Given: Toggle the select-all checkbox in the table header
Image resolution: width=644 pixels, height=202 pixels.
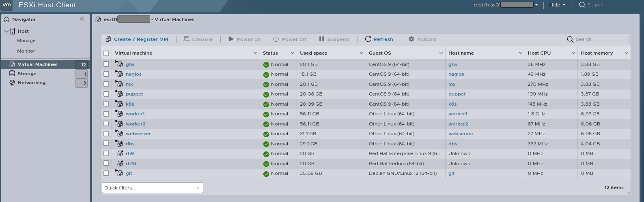Looking at the screenshot, I should point(106,53).
